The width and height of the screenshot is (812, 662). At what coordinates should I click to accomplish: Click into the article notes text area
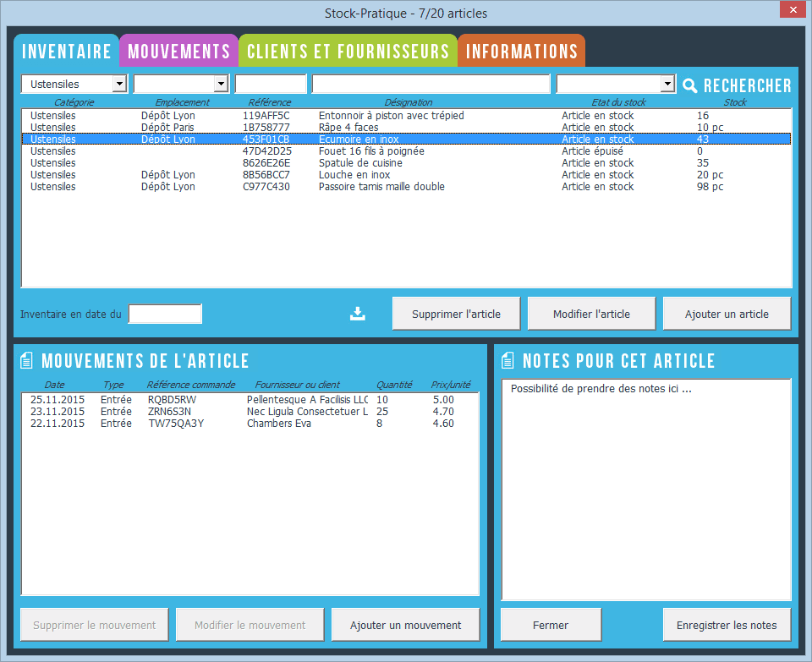point(645,490)
